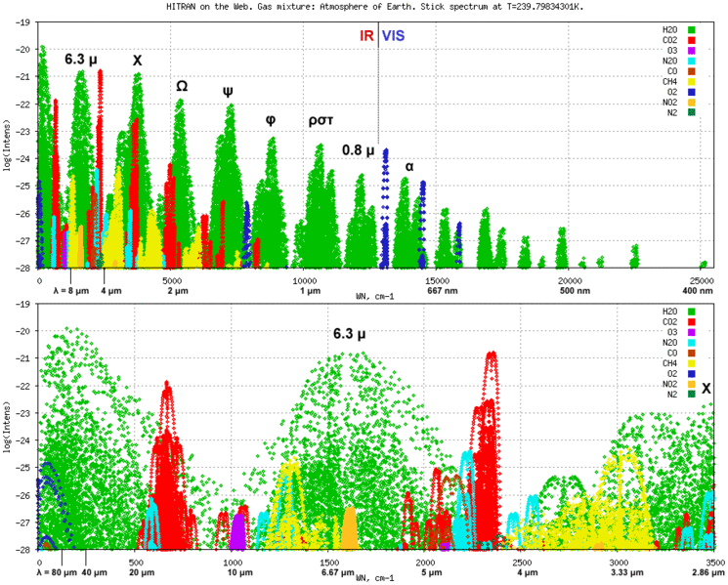Click the '6.67 µm' axis label
The width and height of the screenshot is (728, 585).
(x=337, y=572)
